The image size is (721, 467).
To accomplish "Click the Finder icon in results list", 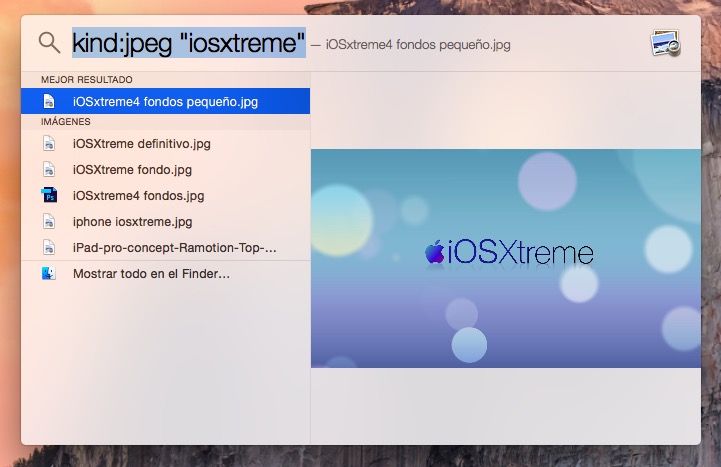I will coord(49,273).
